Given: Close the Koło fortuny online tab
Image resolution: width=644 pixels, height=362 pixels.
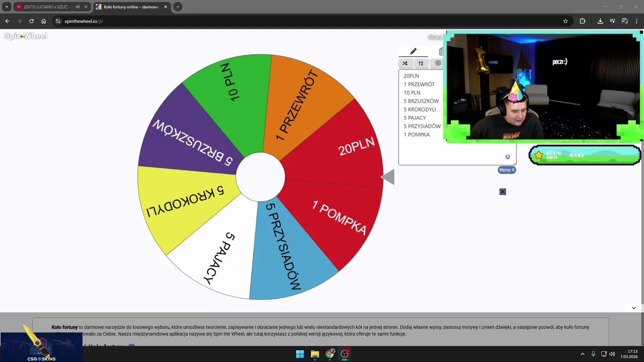Looking at the screenshot, I should click(166, 7).
